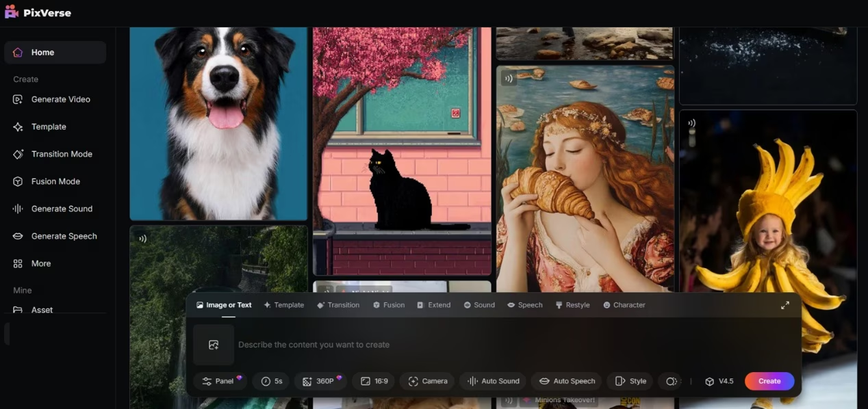This screenshot has width=868, height=409.
Task: Change the 360P resolution setting
Action: (320, 381)
